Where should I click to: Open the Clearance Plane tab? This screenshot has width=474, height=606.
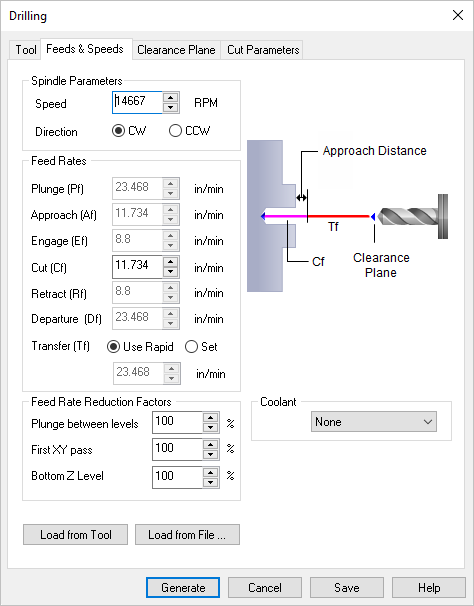[176, 50]
